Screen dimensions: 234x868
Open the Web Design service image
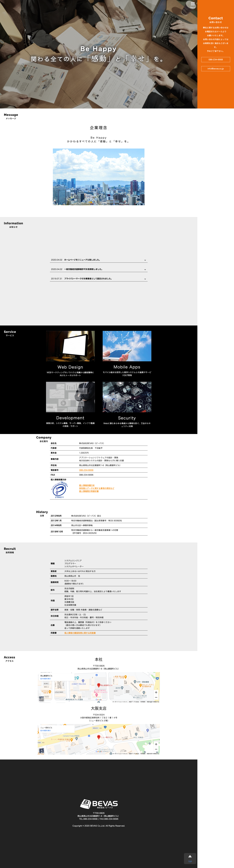coord(70,346)
